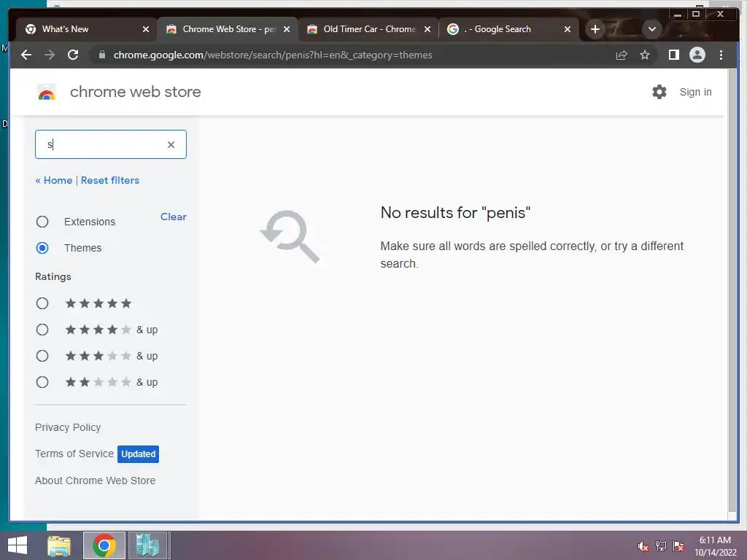This screenshot has width=747, height=560.
Task: Close the What's New tab
Action: (146, 29)
